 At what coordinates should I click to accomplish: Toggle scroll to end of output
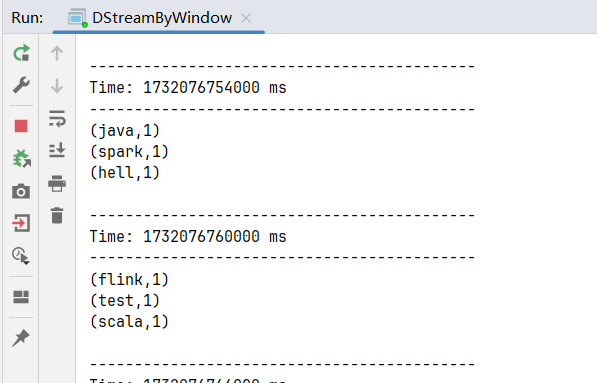(x=57, y=150)
